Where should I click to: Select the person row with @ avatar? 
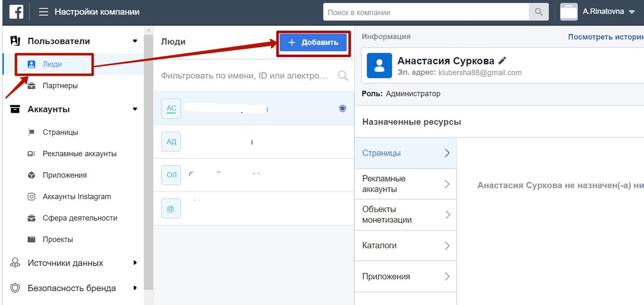(253, 208)
